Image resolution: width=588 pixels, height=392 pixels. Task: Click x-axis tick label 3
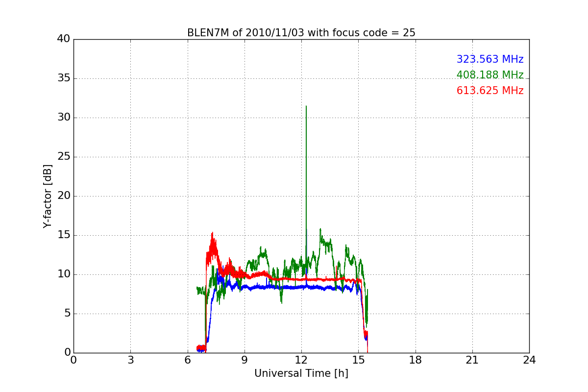pos(130,360)
